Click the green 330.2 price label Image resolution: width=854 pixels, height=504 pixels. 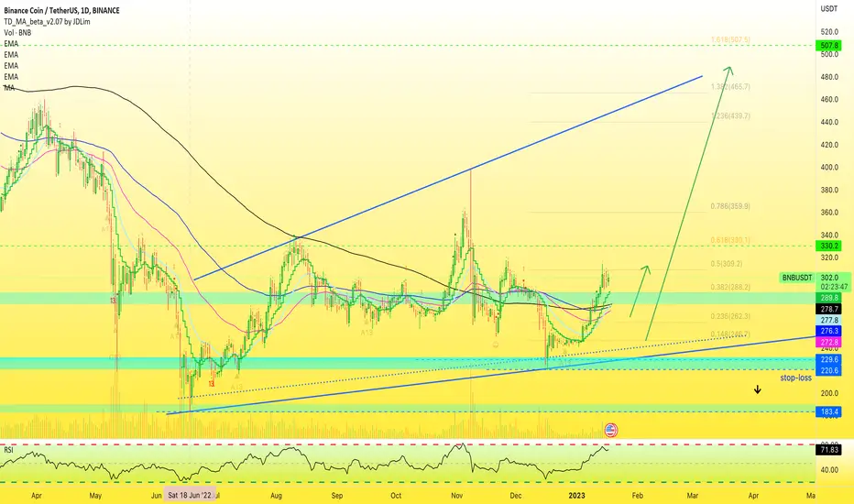tap(828, 247)
